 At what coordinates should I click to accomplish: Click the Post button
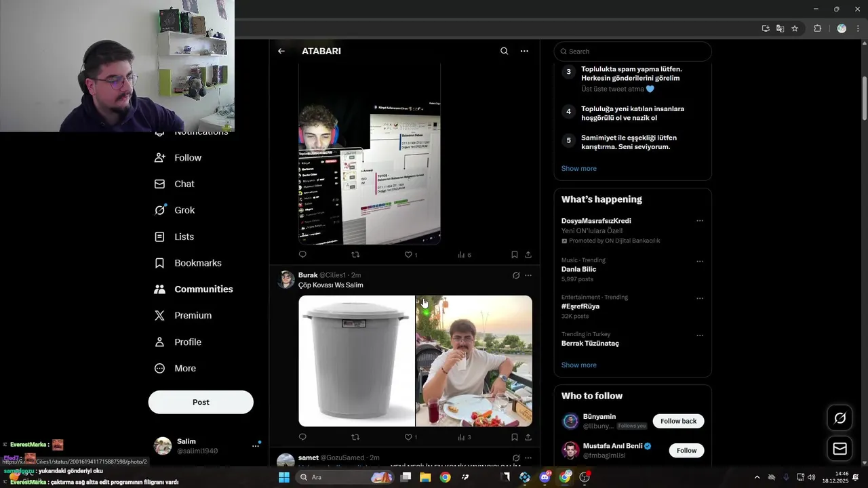pyautogui.click(x=201, y=402)
